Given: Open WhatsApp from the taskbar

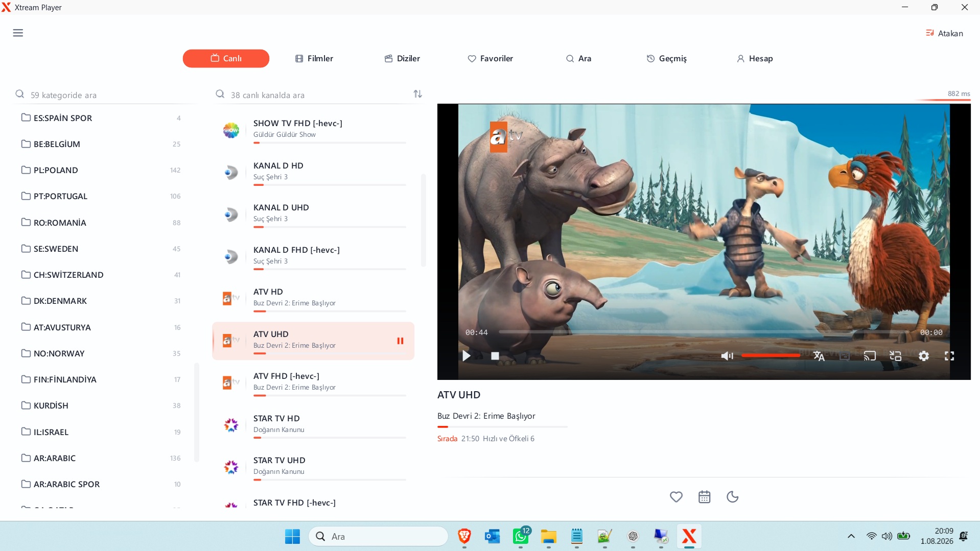Looking at the screenshot, I should coord(521,536).
